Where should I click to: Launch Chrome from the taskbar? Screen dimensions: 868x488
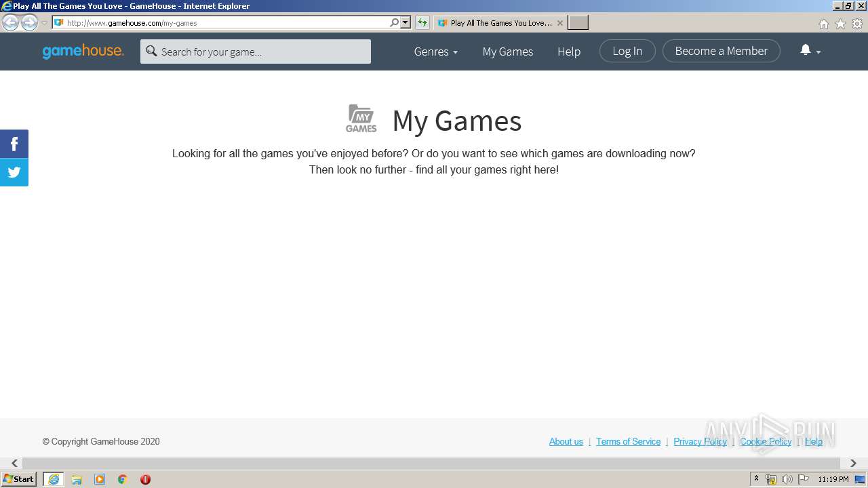pos(123,479)
